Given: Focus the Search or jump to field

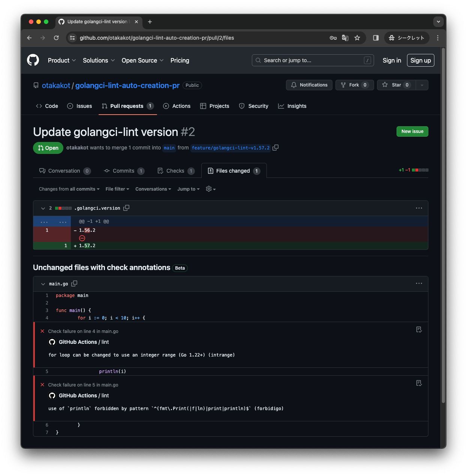Looking at the screenshot, I should tap(313, 60).
